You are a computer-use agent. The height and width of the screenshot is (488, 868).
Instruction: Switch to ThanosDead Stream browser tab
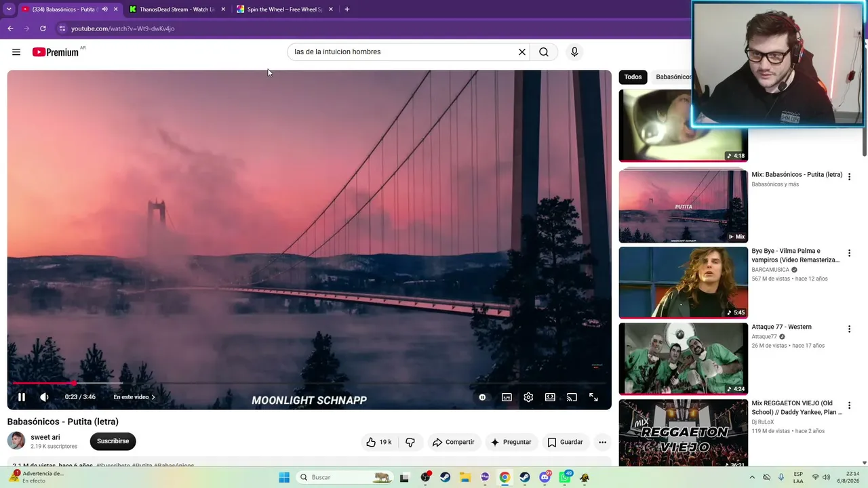[176, 9]
